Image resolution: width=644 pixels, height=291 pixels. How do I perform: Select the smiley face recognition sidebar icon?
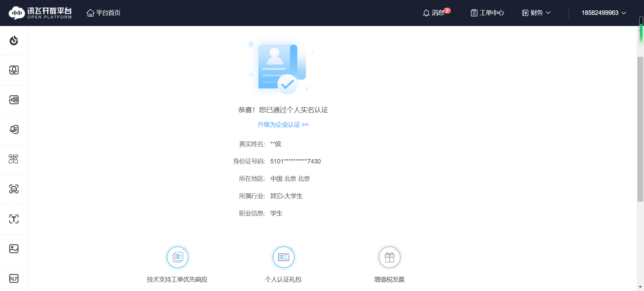(x=14, y=189)
